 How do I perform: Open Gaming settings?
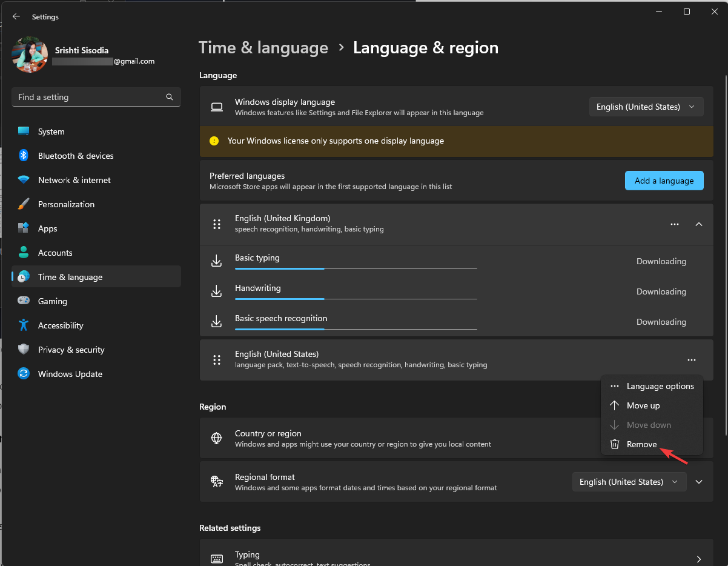click(x=96, y=301)
